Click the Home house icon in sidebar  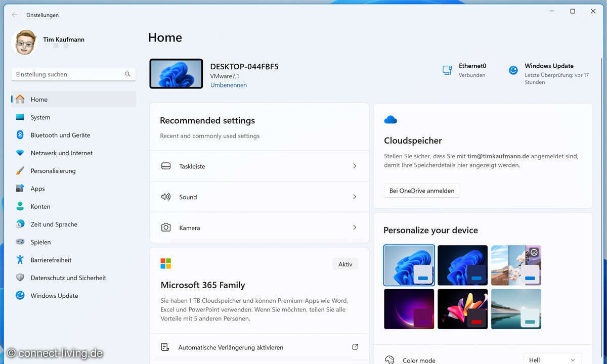click(20, 99)
